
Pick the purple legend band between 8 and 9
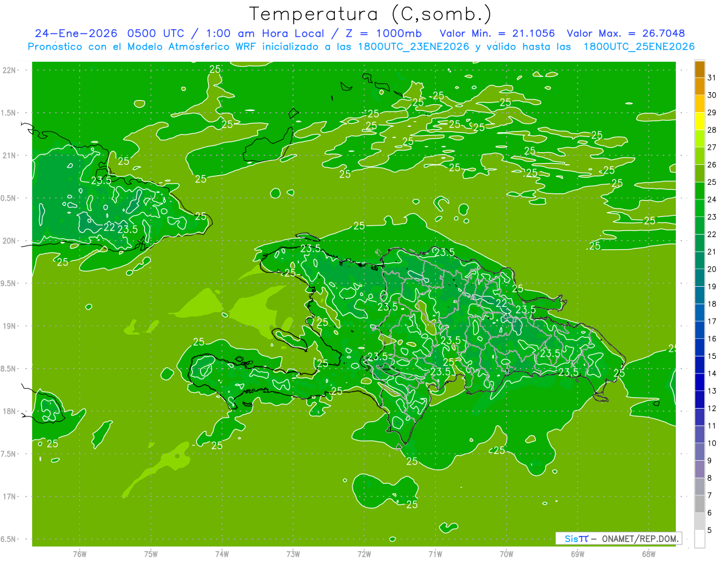click(699, 469)
